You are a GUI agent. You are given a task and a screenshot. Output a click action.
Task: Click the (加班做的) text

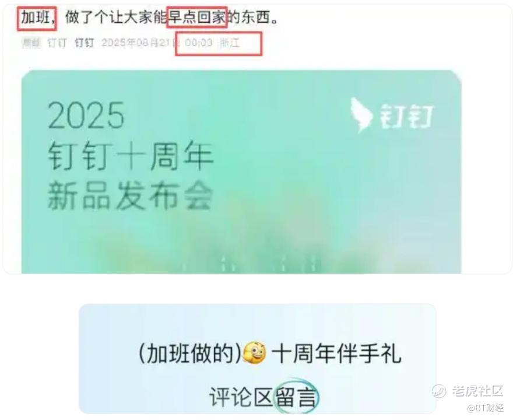tap(191, 353)
